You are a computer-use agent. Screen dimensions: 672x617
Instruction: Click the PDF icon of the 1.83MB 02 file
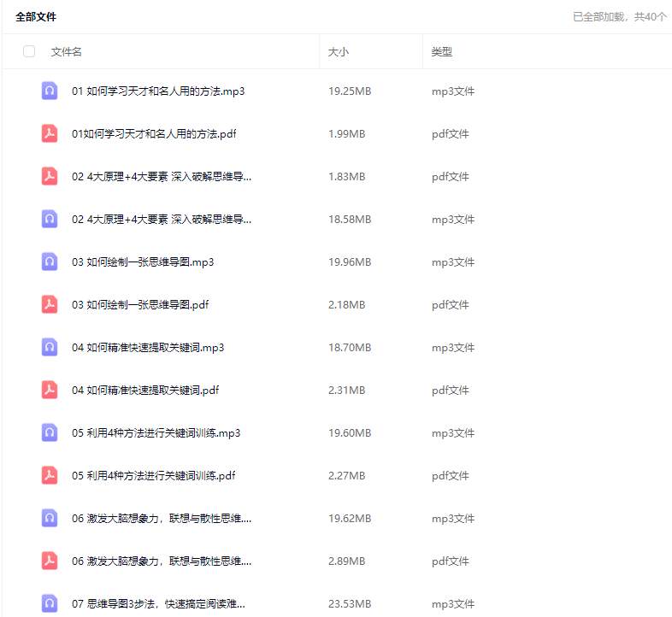tap(50, 176)
